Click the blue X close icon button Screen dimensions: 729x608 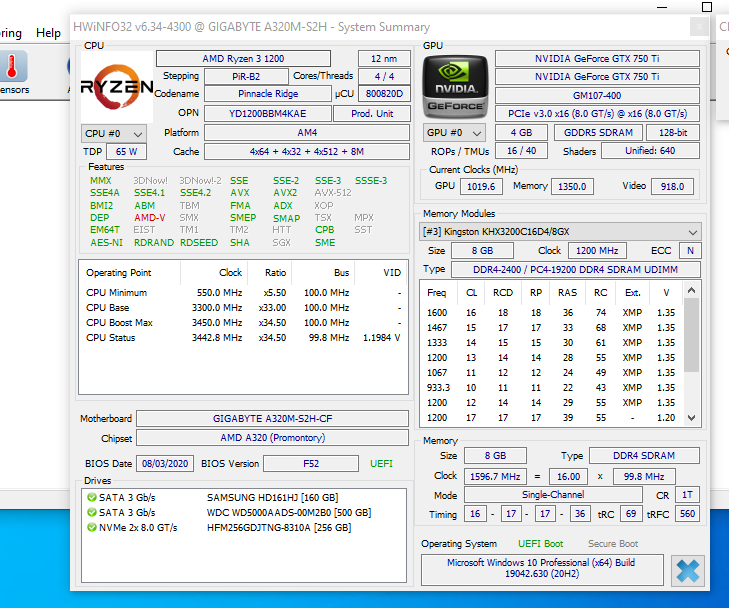click(688, 571)
